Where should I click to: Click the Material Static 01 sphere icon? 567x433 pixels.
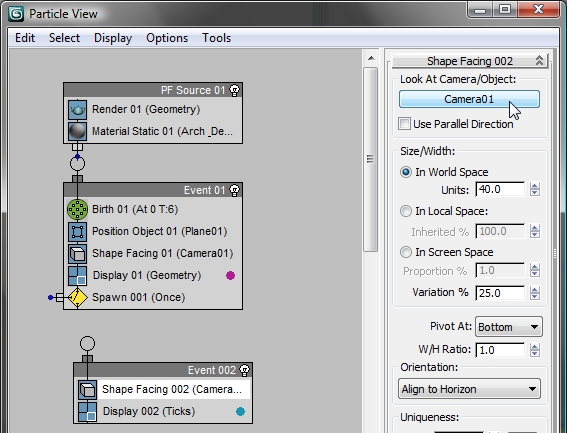tap(77, 131)
